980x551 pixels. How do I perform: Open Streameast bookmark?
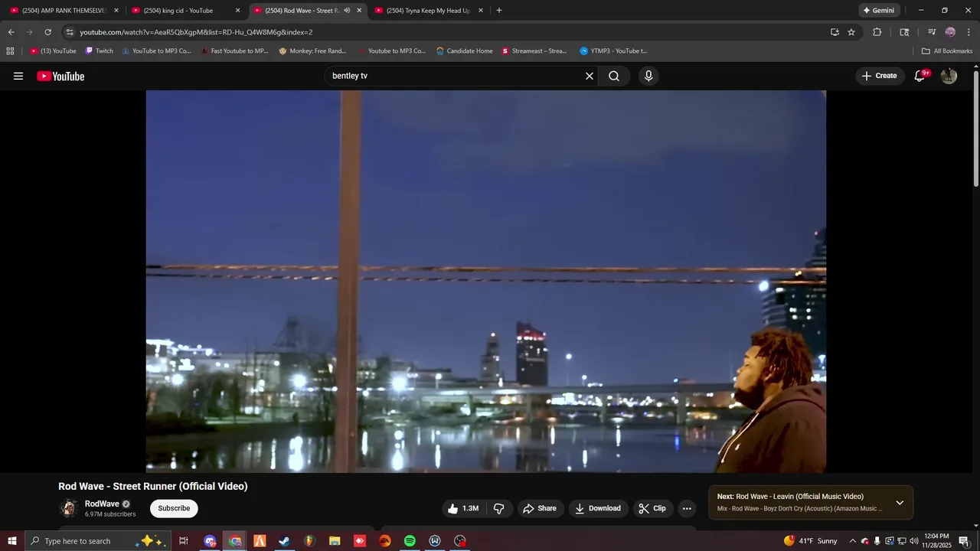pyautogui.click(x=534, y=51)
